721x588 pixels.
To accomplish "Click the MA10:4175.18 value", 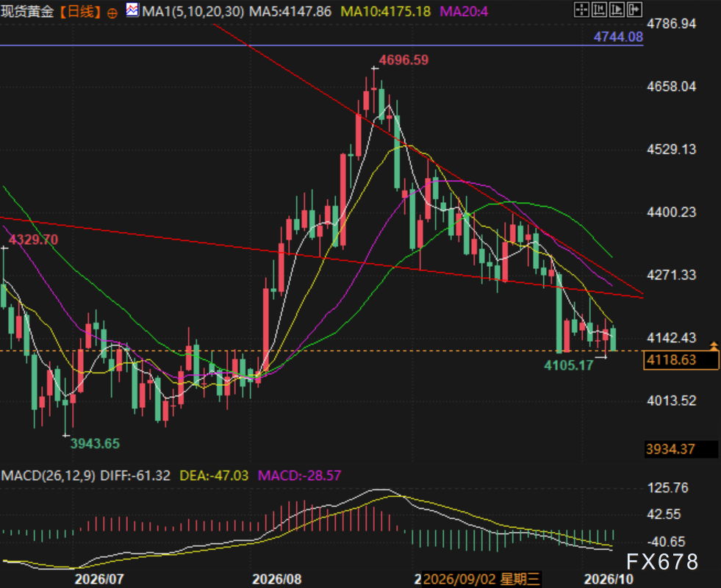I will tap(385, 11).
